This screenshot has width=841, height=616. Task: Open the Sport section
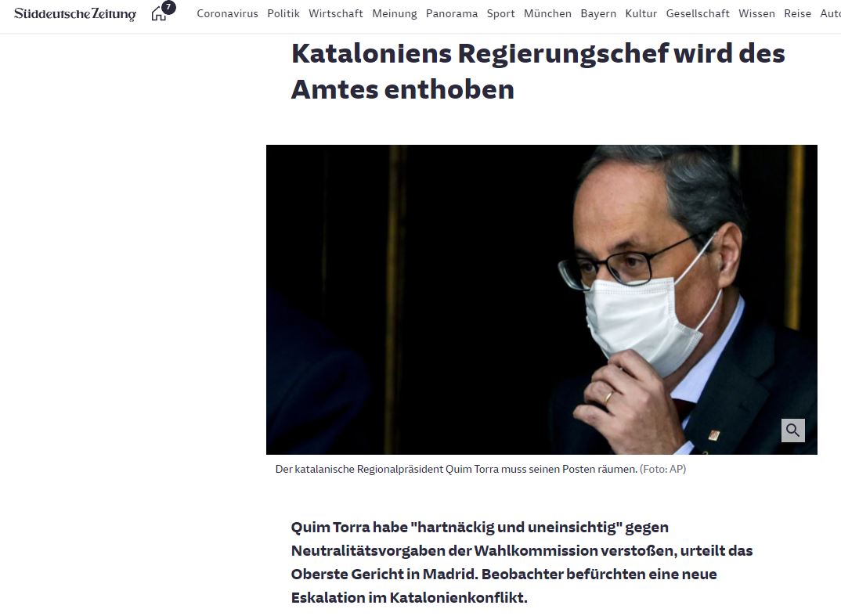(501, 13)
